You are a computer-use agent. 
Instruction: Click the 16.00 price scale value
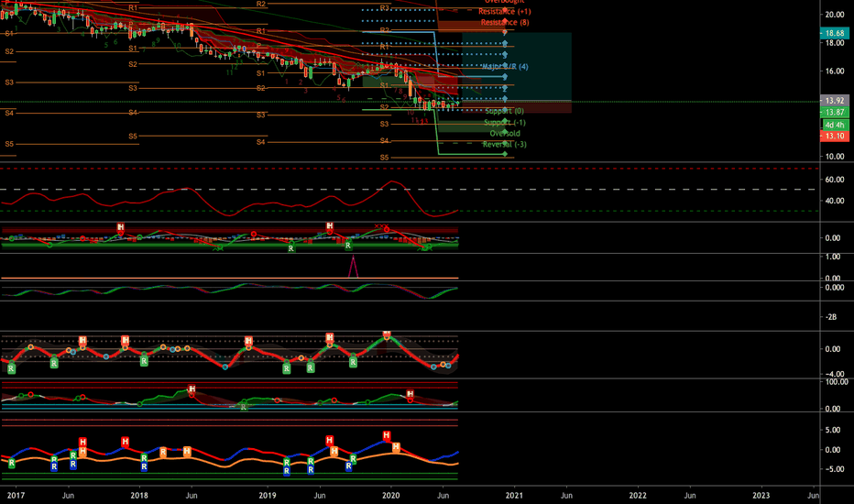(x=835, y=71)
